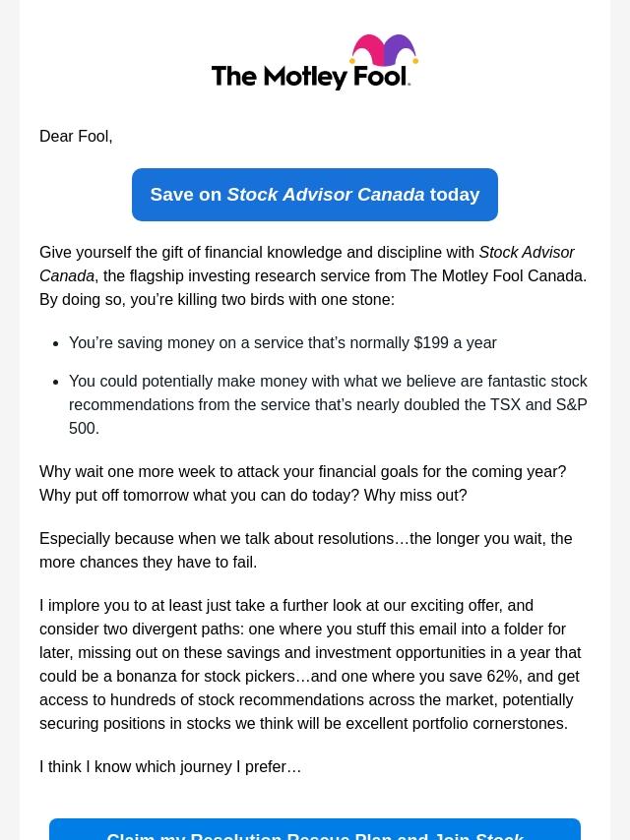Viewport: 630px width, 840px height.
Task: Click "I think I know which journey" line
Action: [170, 767]
